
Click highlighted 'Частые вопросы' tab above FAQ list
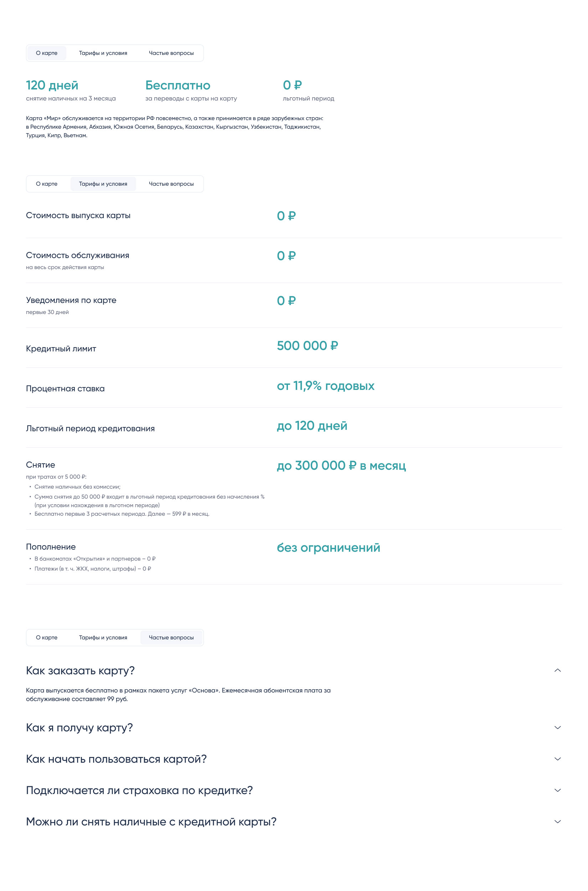pyautogui.click(x=171, y=638)
